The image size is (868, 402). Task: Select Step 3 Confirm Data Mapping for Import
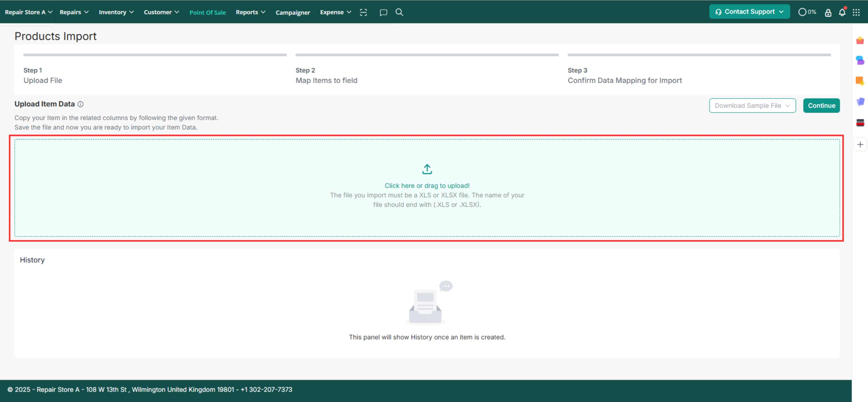click(x=624, y=75)
